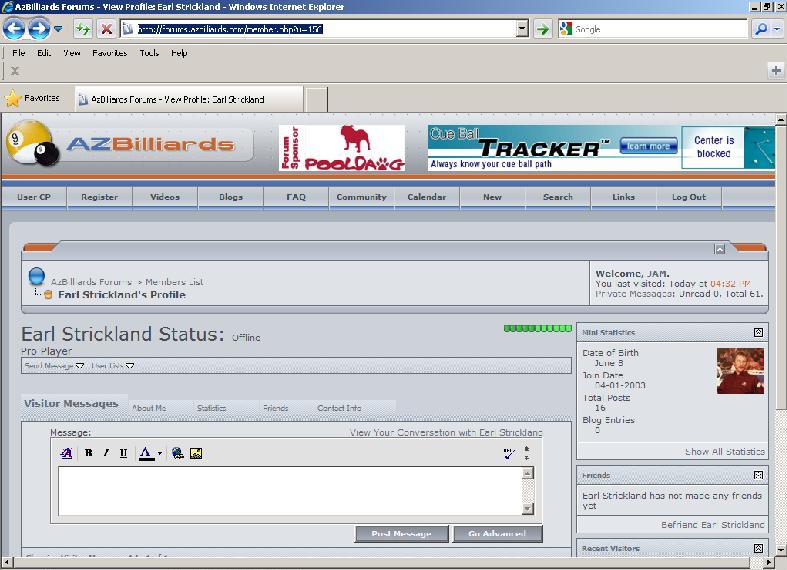Image resolution: width=787 pixels, height=570 pixels.
Task: Click the Insert Link globe icon
Action: coord(177,453)
